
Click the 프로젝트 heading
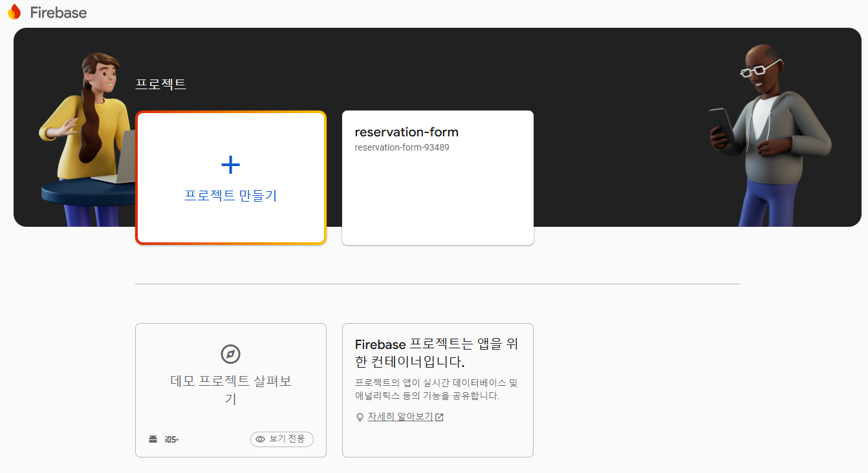[160, 84]
